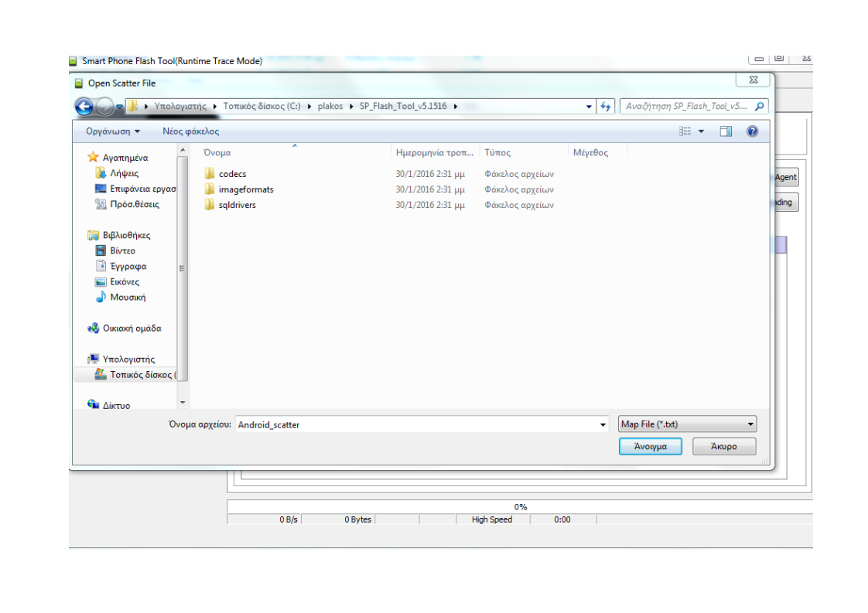Click the search field for SP_Flash_Tool_v5
The height and width of the screenshot is (613, 868).
pyautogui.click(x=687, y=106)
